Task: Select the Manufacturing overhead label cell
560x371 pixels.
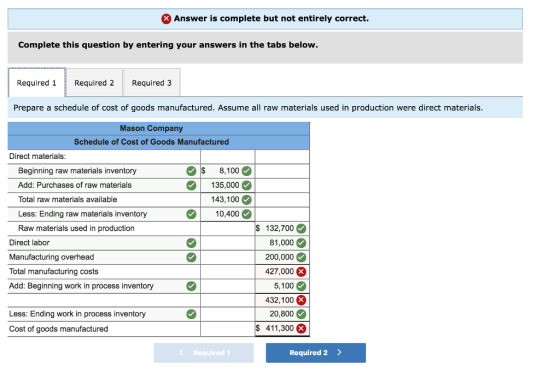Action: click(104, 257)
